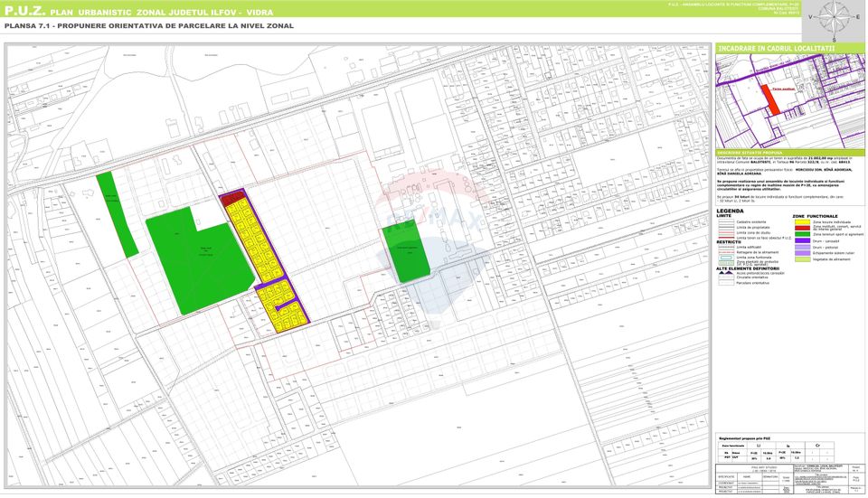Select dark purple Drum - carosabil legend swatch
Viewport: 868px width, 498px height.
[x=801, y=241]
